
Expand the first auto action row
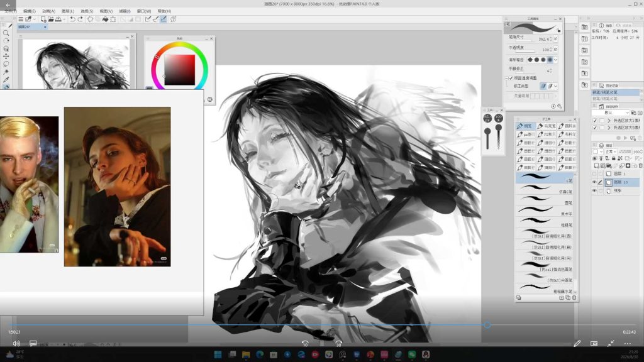(609, 121)
